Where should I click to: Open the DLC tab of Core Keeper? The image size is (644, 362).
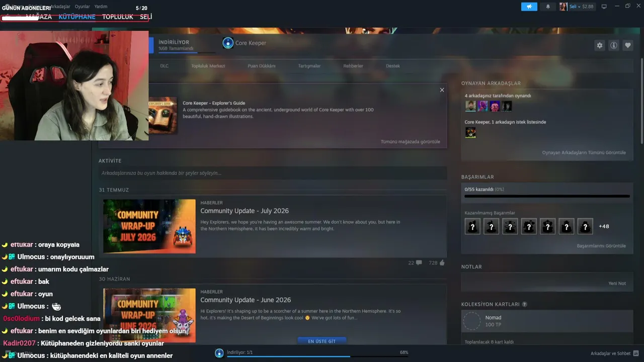[x=165, y=66]
